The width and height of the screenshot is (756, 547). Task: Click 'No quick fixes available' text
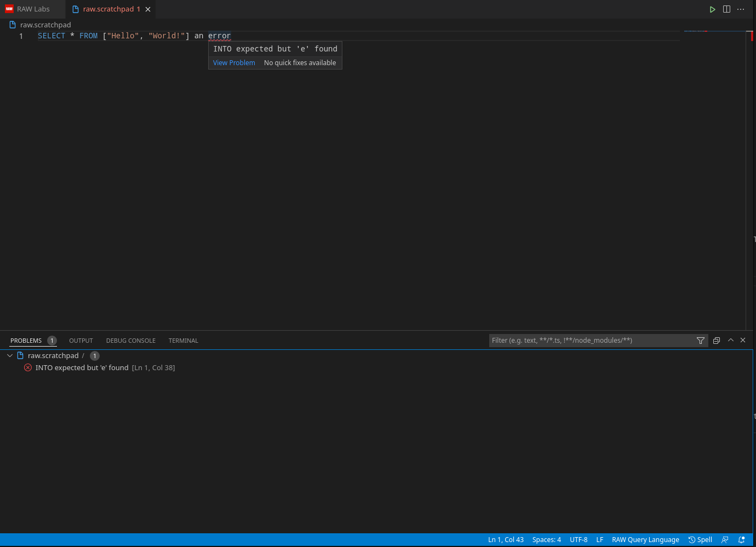(300, 63)
